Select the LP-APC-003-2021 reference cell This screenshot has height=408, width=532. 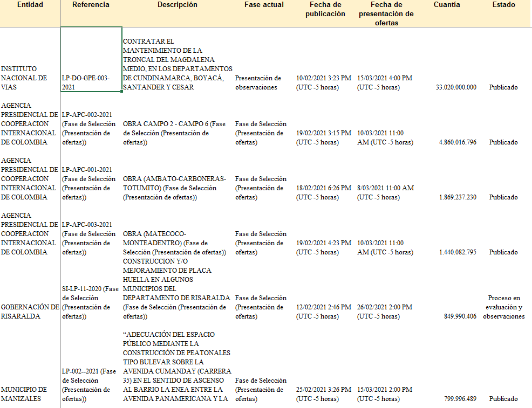tap(89, 238)
